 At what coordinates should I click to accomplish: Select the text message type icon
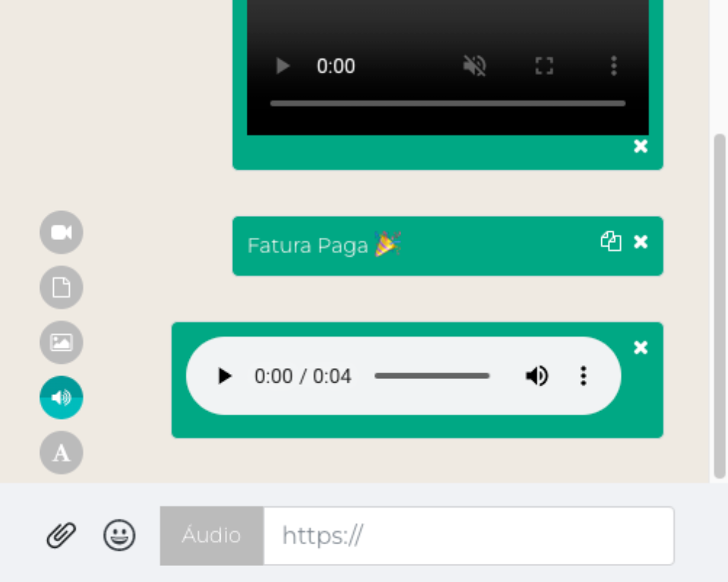click(61, 453)
